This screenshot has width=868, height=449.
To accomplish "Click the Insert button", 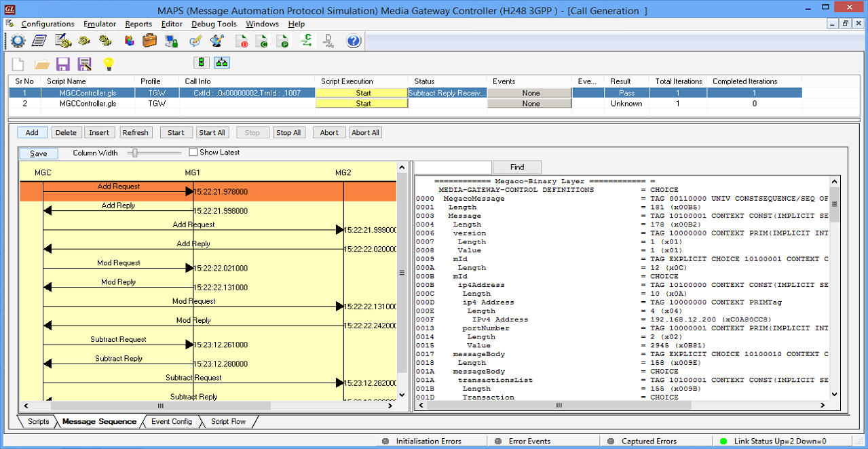I will pyautogui.click(x=99, y=132).
